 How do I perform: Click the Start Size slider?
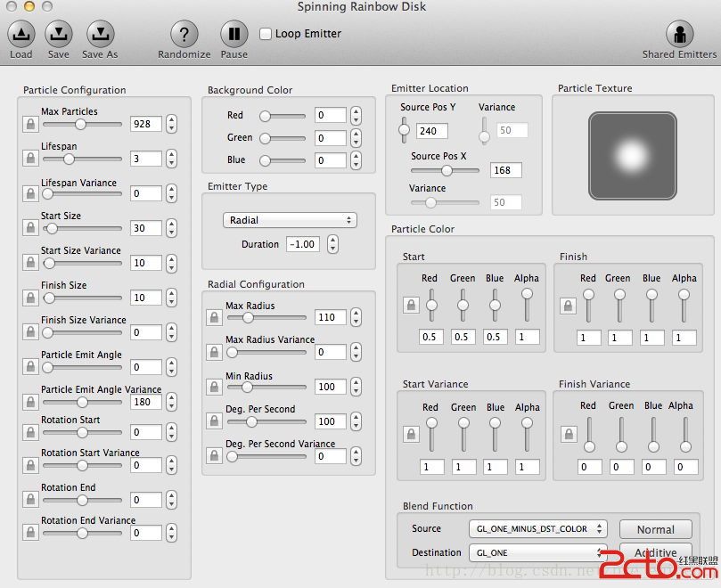(82, 228)
